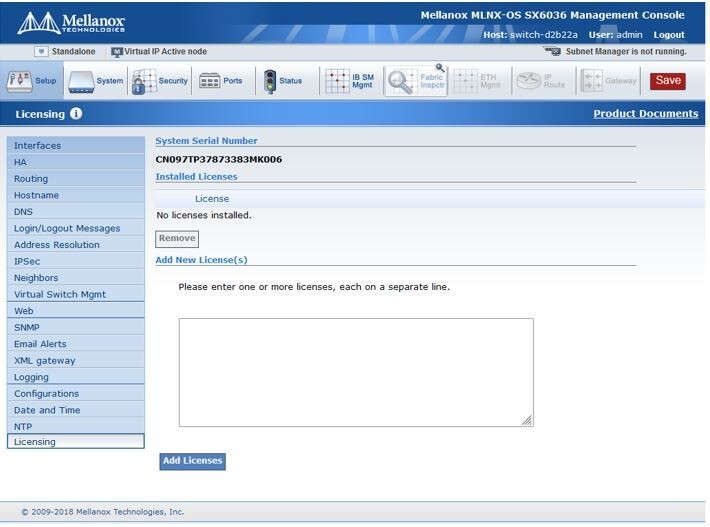Click the serial number CN097TP37873383MK006
710x527 pixels.
(x=219, y=159)
